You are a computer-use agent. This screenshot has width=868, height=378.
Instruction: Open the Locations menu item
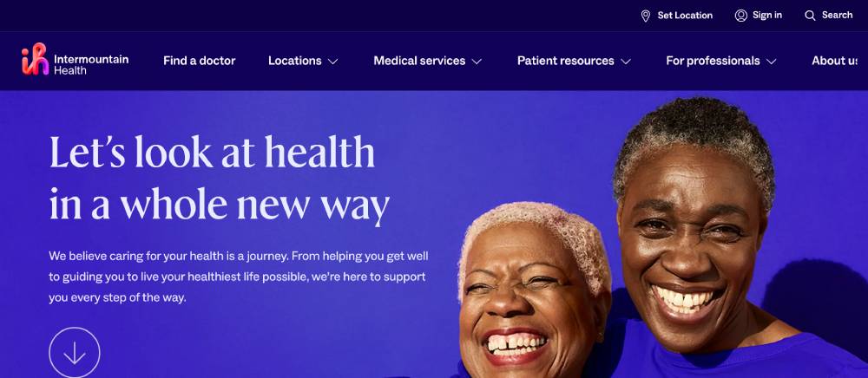[295, 61]
